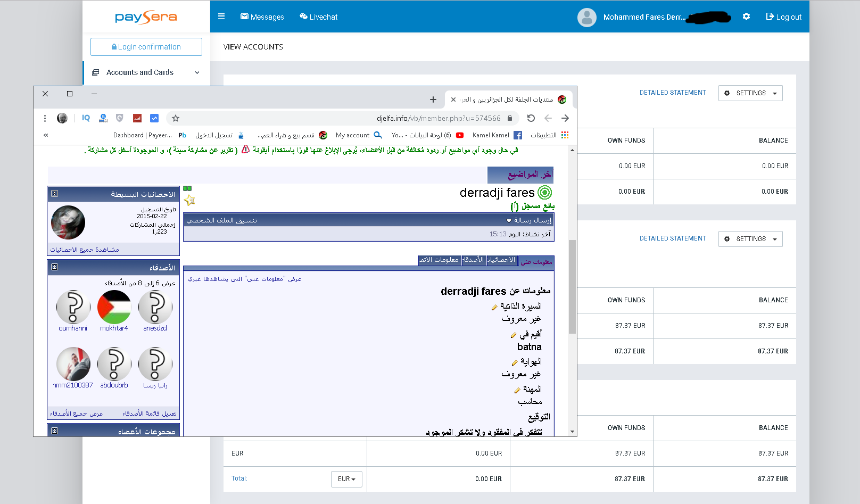Open friend mokhtar4 flag avatar
The width and height of the screenshot is (860, 504).
[x=114, y=307]
